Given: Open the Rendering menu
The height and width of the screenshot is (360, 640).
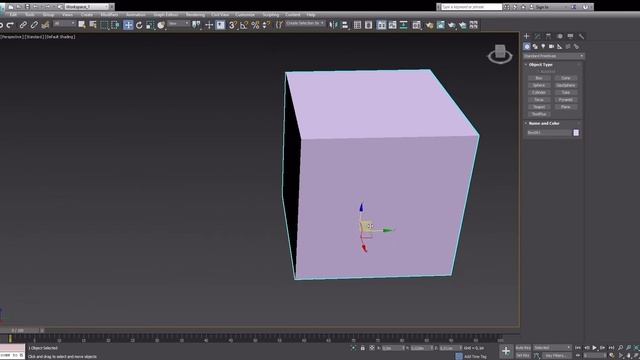Looking at the screenshot, I should click(x=195, y=15).
